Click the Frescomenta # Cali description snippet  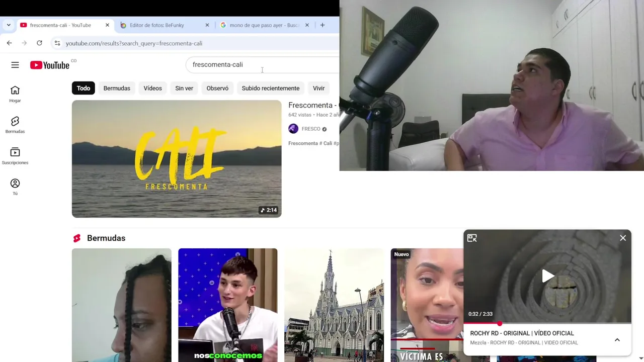coord(314,144)
